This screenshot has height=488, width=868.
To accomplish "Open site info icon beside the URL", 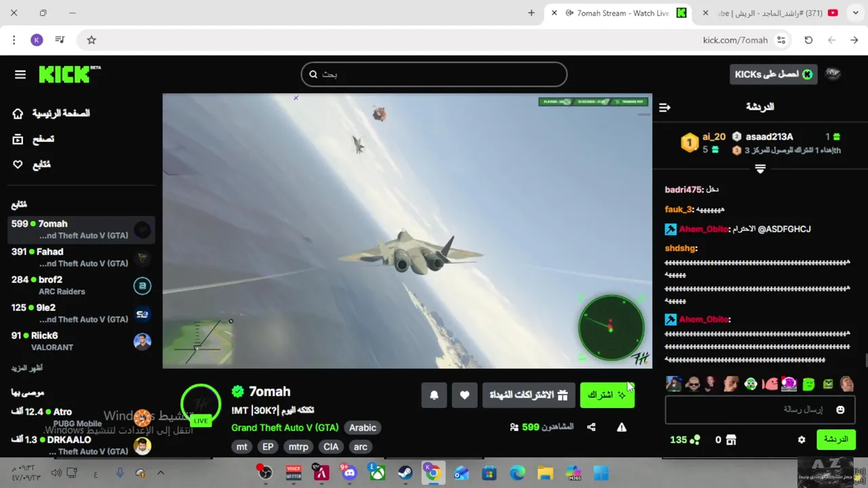I will pyautogui.click(x=781, y=40).
